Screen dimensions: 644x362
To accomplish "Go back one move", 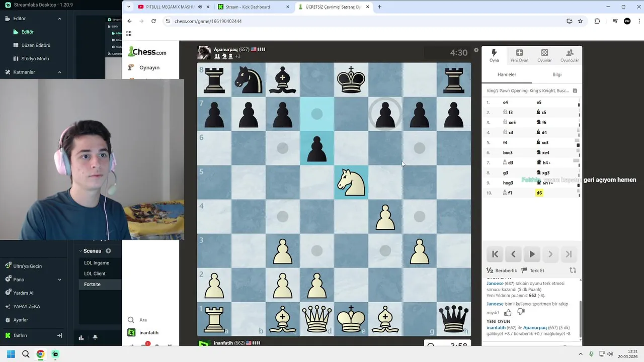I will click(513, 254).
